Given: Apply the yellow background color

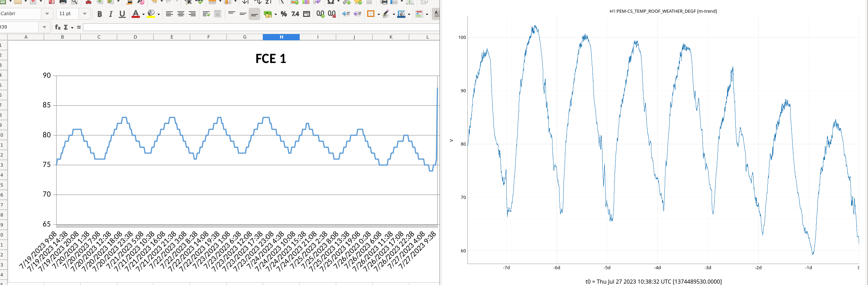Looking at the screenshot, I should point(151,14).
